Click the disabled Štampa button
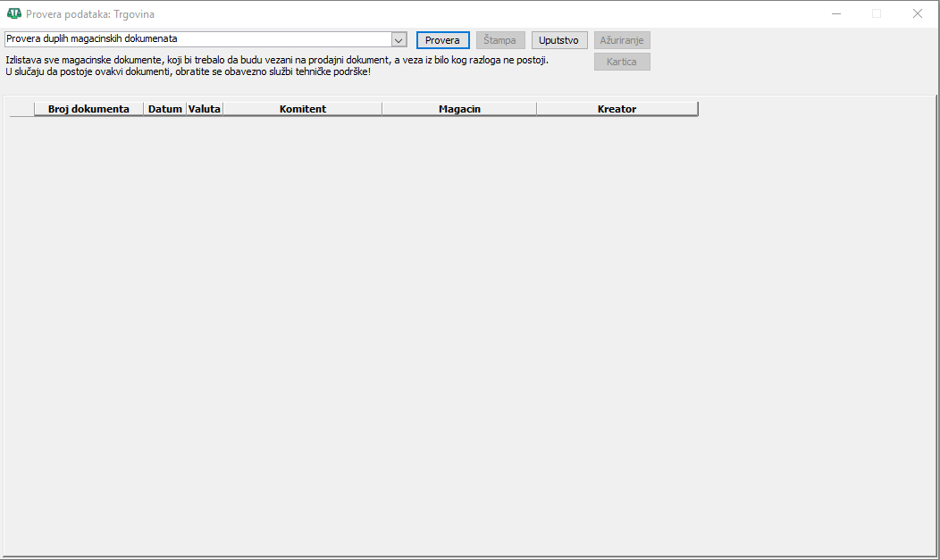The image size is (940, 560). coord(500,40)
